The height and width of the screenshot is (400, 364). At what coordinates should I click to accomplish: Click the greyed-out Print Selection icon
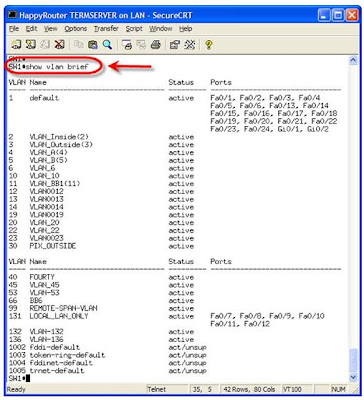coord(141,44)
